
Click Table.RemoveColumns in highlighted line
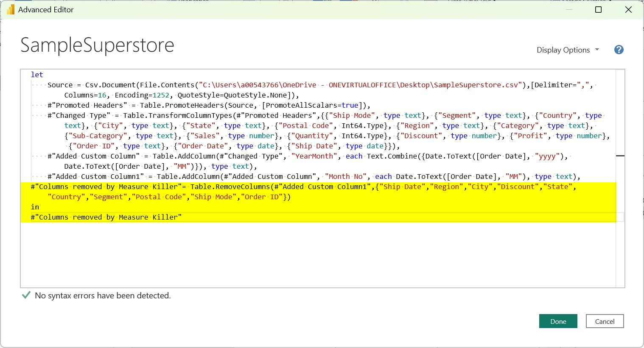[230, 187]
